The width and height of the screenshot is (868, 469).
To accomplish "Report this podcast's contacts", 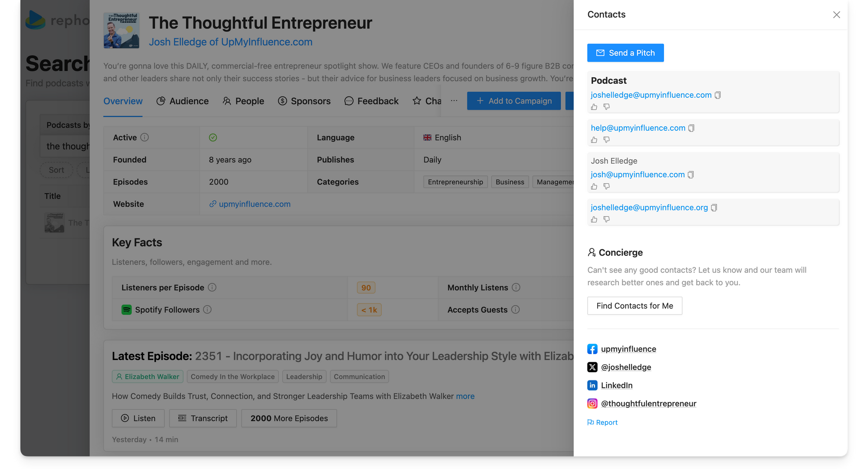I will [x=602, y=423].
